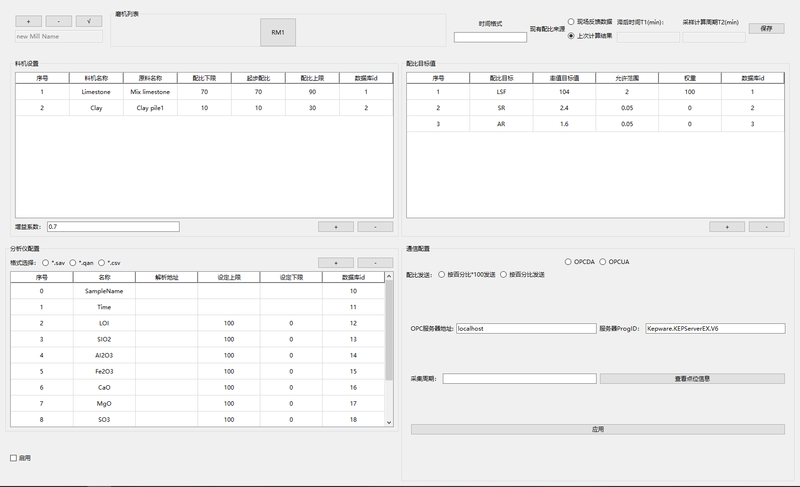
Task: Click the 原料名称 column header
Action: (150, 78)
